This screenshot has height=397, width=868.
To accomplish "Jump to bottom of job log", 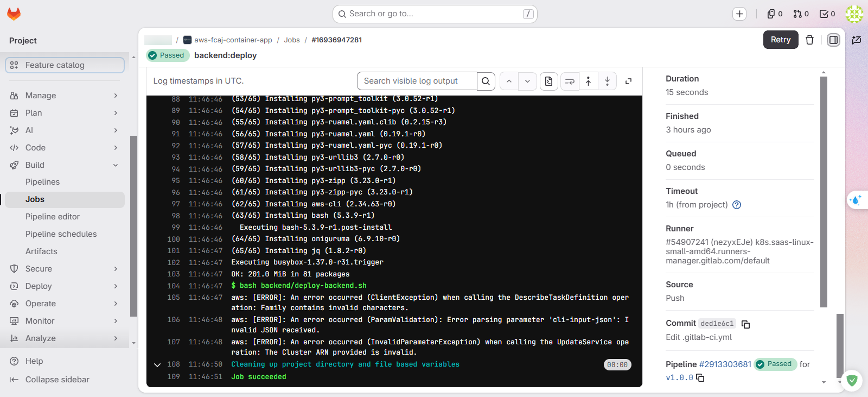I will click(x=608, y=81).
